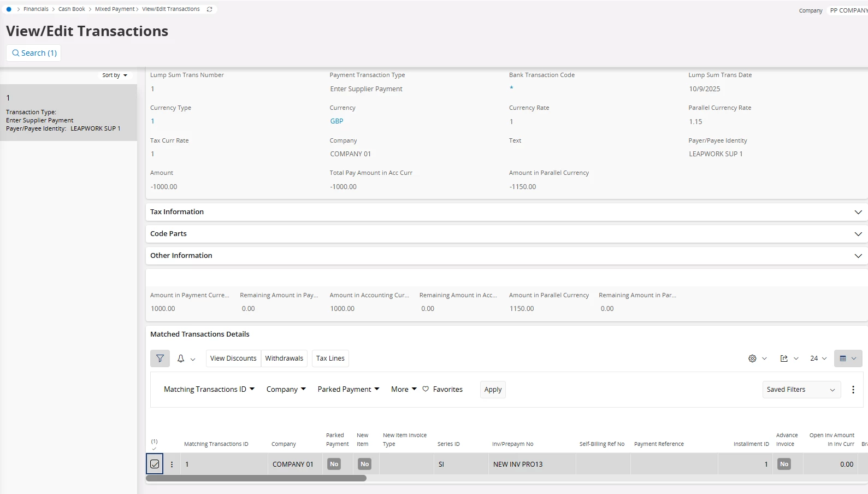Click the filter funnel icon
868x494 pixels.
[x=160, y=358]
